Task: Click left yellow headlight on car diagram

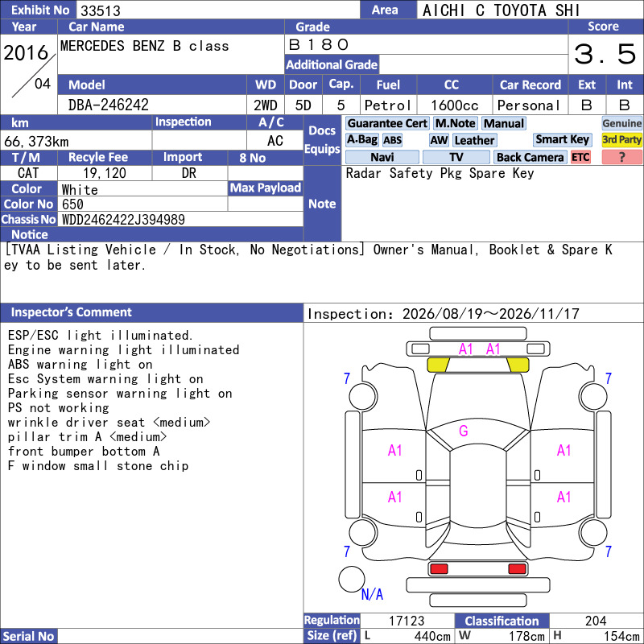Action: tap(438, 365)
